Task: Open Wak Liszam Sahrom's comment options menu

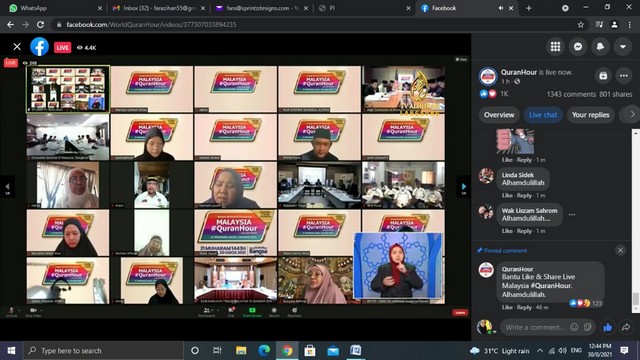Action: click(572, 215)
